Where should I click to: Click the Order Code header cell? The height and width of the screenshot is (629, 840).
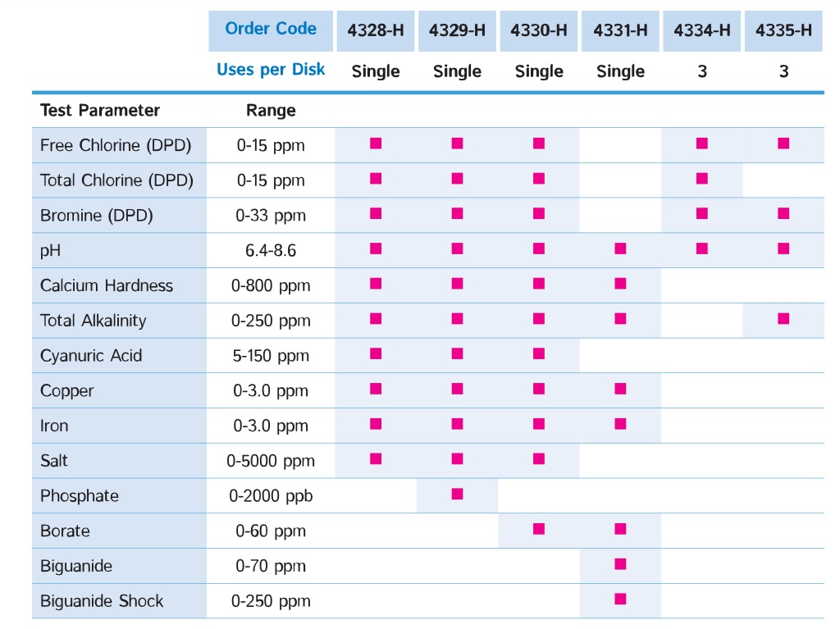(x=271, y=30)
